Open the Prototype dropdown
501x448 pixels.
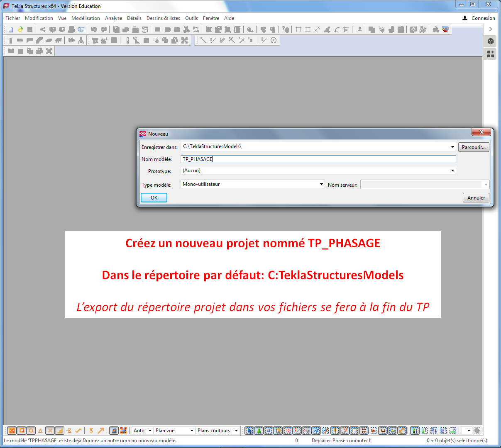click(x=452, y=170)
